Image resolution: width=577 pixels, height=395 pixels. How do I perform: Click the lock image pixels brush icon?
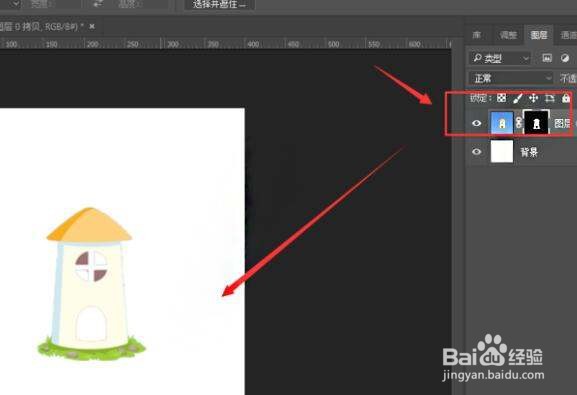coord(518,98)
